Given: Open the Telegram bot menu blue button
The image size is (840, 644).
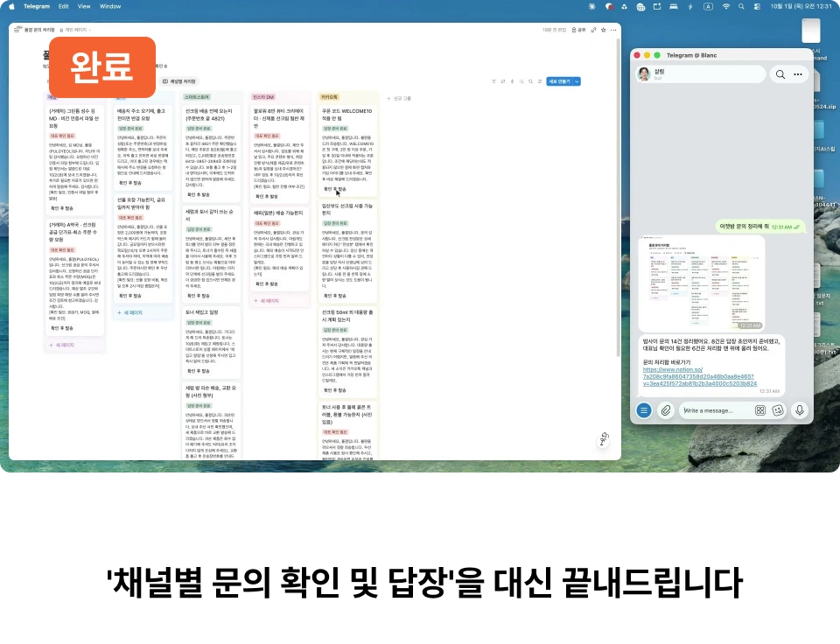Looking at the screenshot, I should click(644, 410).
